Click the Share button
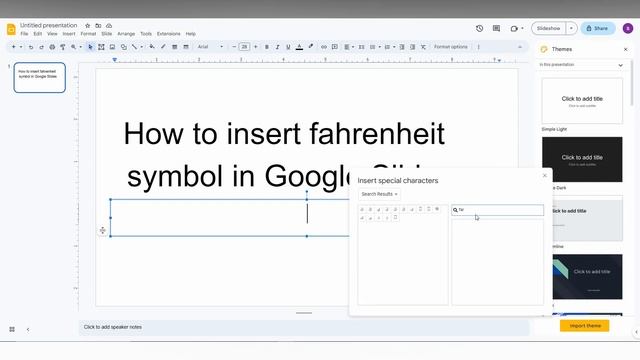 point(598,28)
